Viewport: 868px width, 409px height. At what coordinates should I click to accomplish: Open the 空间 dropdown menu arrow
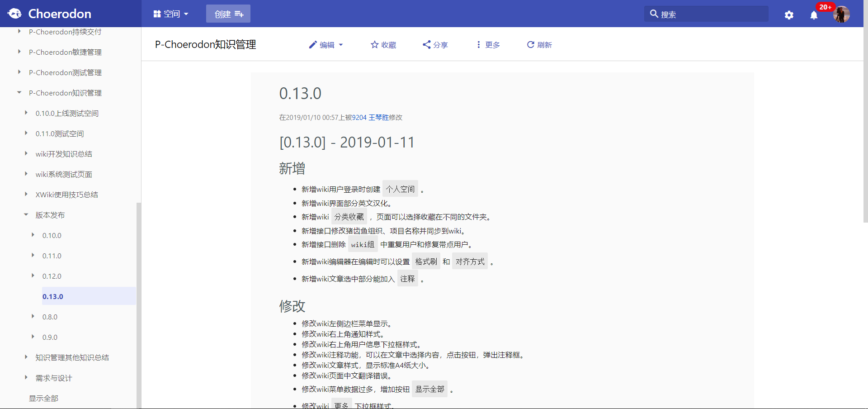[186, 14]
